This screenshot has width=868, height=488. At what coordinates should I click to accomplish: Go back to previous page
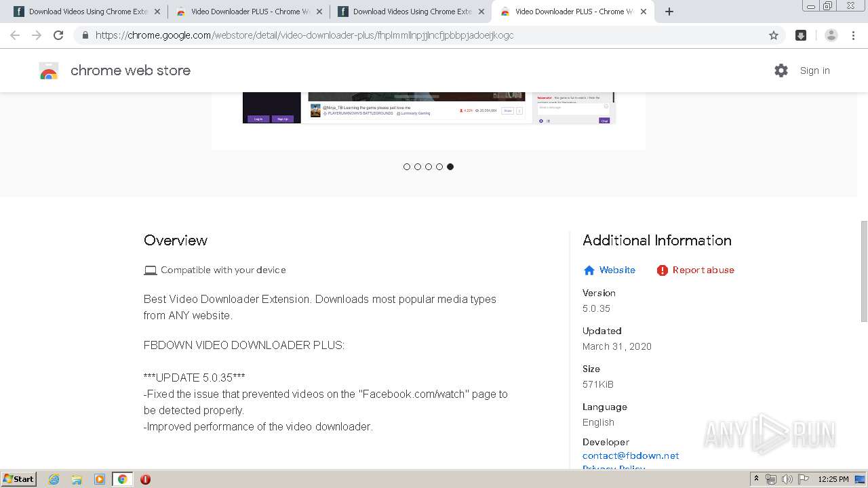(15, 35)
